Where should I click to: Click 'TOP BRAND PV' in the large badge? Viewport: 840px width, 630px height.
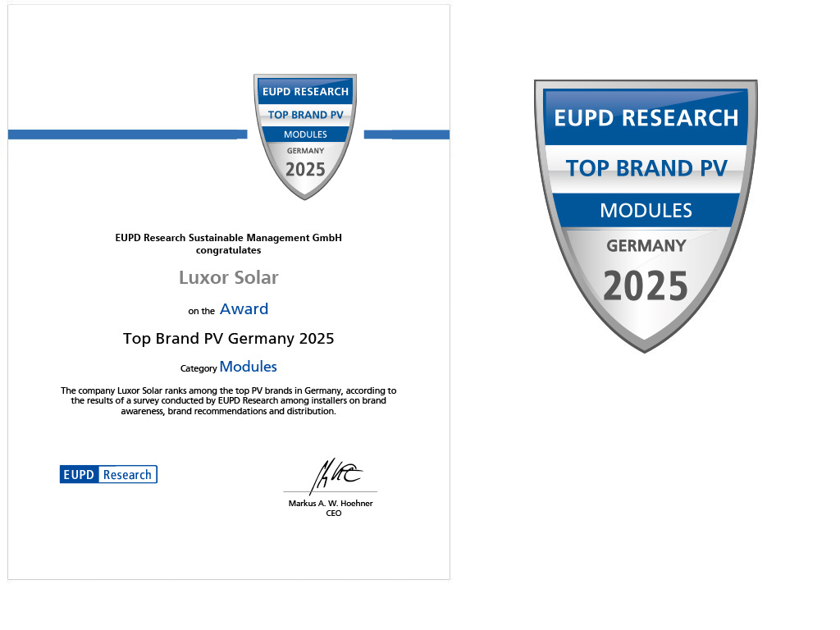(646, 168)
